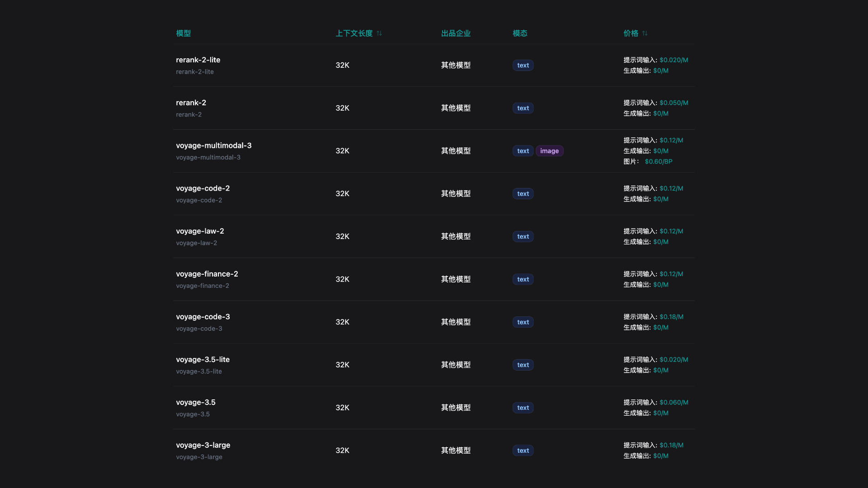Click the 出品企业 column header
This screenshot has height=488, width=868.
point(456,33)
